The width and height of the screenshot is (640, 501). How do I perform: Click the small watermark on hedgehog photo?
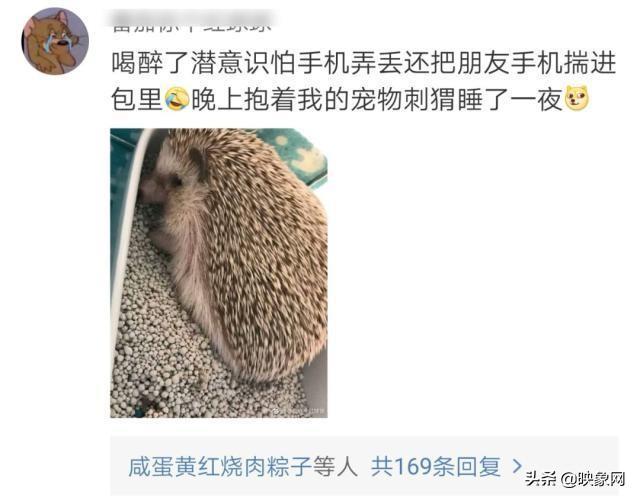click(300, 412)
